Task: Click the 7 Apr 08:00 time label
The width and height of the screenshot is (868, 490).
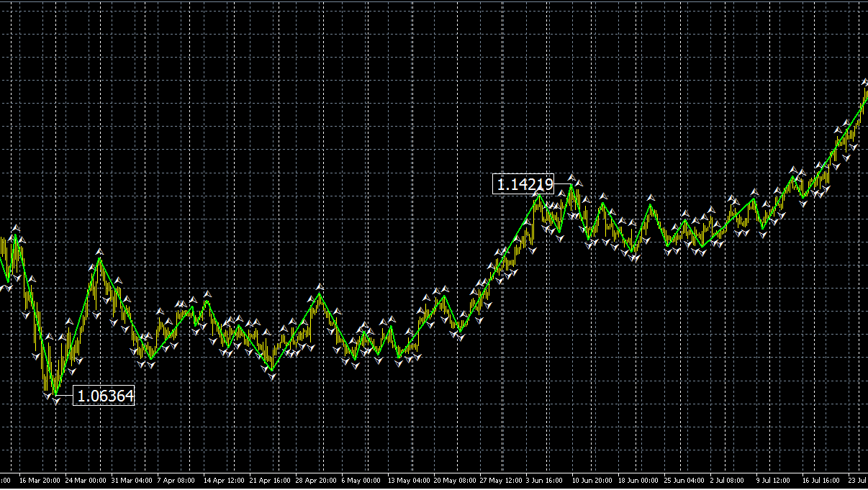Action: pyautogui.click(x=176, y=481)
